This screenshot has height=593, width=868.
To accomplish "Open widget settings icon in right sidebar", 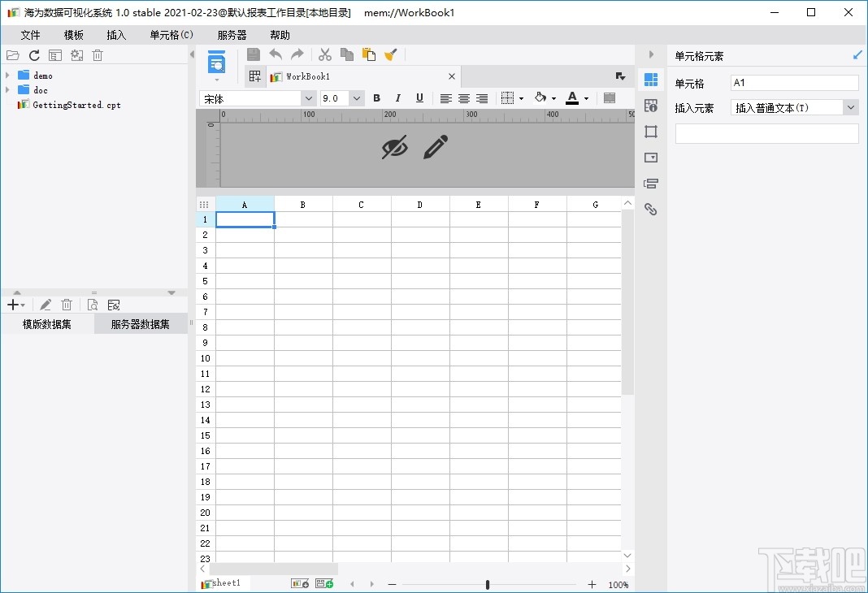I will tap(651, 158).
